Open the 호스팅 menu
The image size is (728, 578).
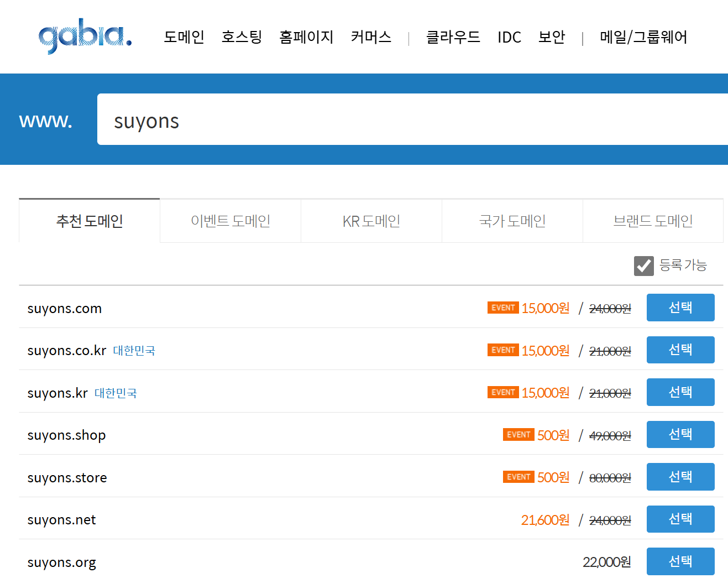242,37
